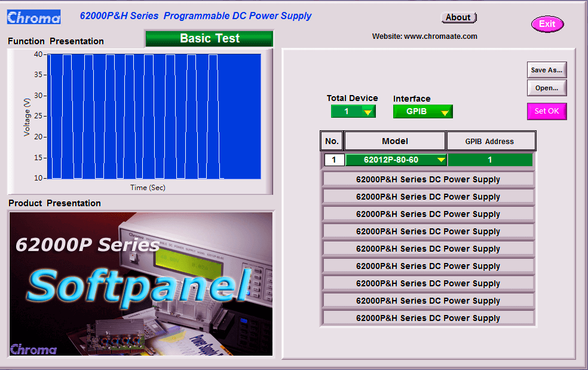Open the About dialog
The height and width of the screenshot is (370, 588).
point(458,18)
